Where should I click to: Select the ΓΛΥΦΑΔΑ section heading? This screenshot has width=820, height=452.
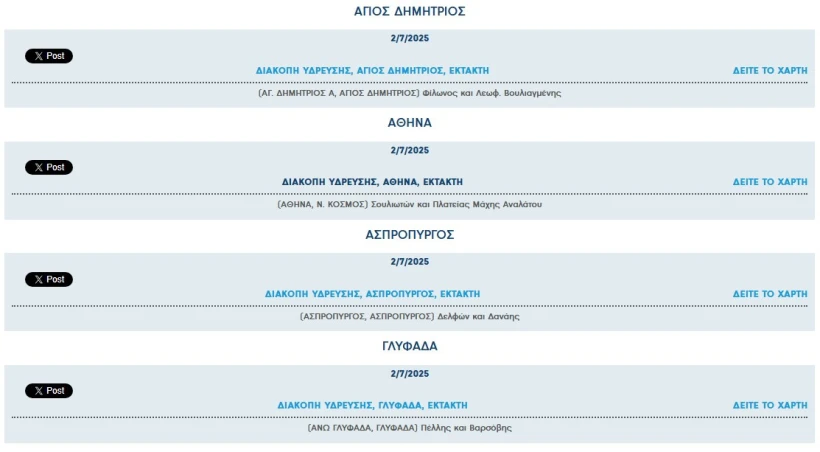(x=409, y=346)
